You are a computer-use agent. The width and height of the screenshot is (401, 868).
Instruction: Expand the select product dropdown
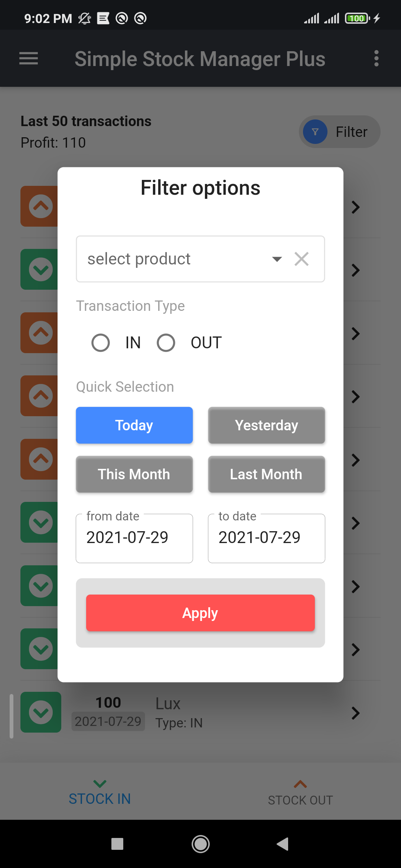click(277, 259)
